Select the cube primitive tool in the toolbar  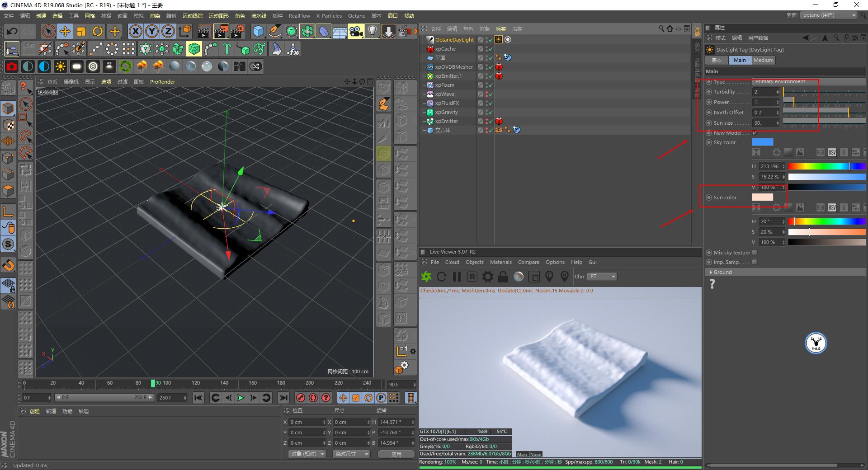[x=258, y=31]
